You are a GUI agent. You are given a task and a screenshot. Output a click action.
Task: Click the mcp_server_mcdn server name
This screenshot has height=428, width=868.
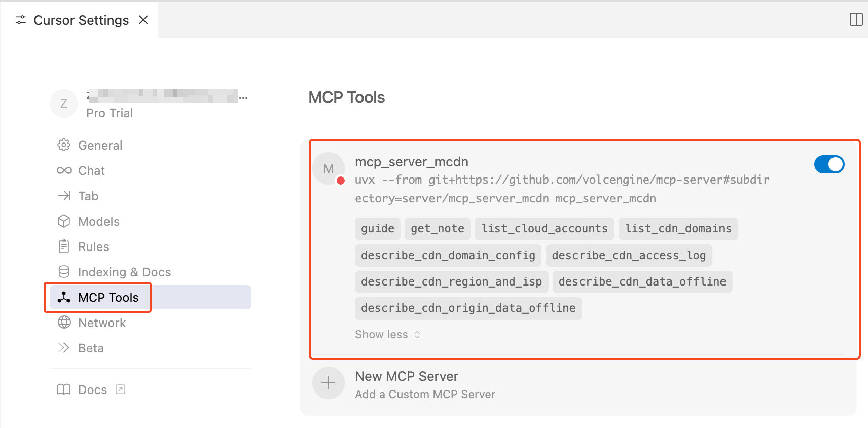[x=412, y=162]
